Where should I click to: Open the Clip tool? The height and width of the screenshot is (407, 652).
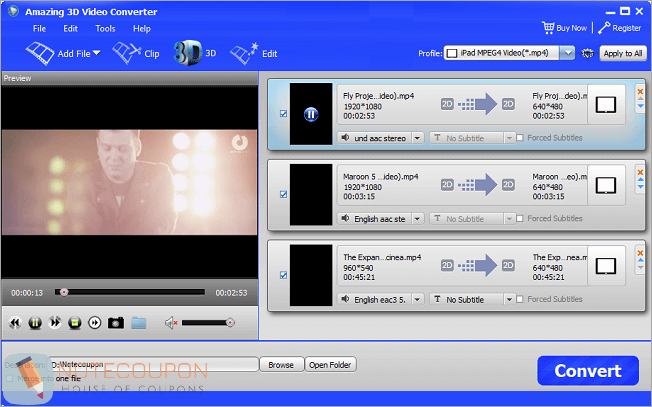pyautogui.click(x=136, y=54)
